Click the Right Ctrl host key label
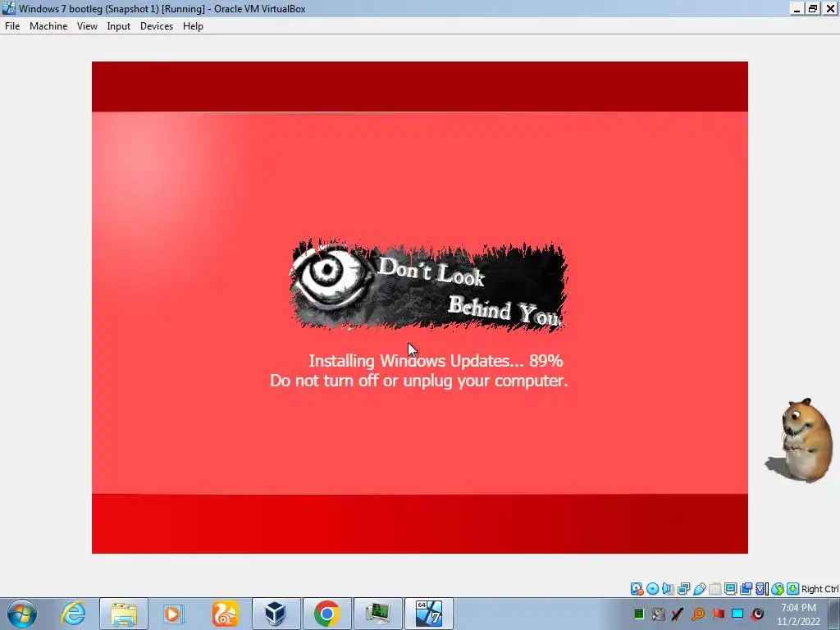 coord(820,589)
